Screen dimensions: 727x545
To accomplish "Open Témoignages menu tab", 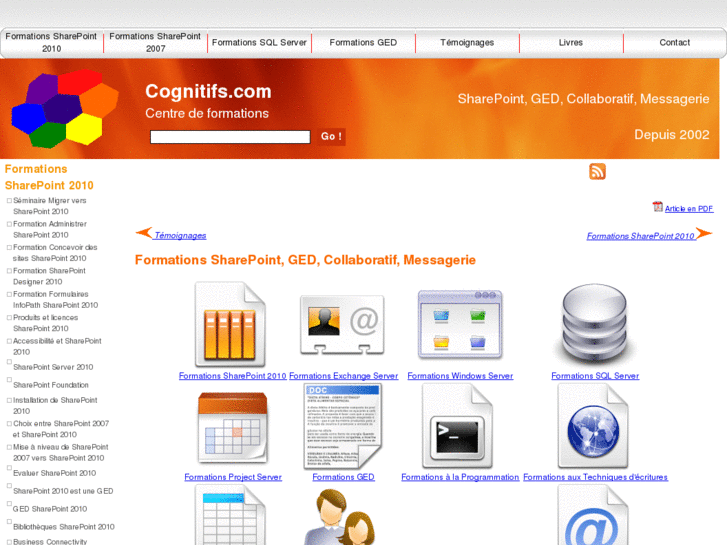I will click(x=467, y=42).
